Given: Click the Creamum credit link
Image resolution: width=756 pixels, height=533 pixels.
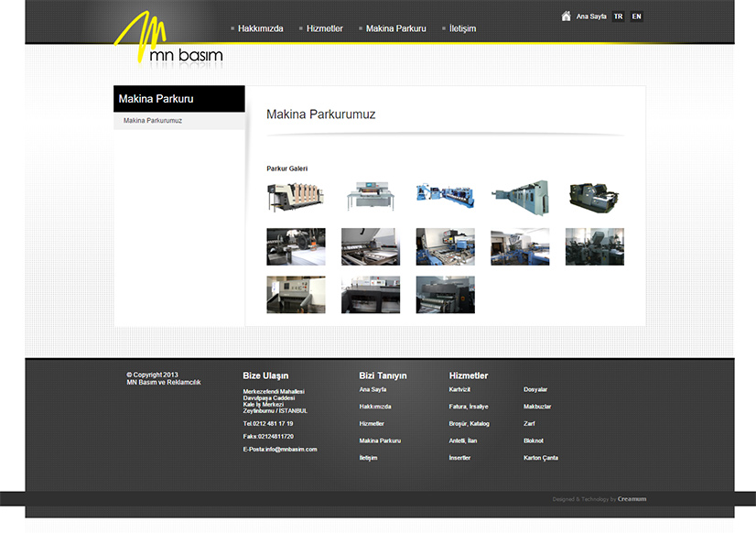Looking at the screenshot, I should pos(632,499).
